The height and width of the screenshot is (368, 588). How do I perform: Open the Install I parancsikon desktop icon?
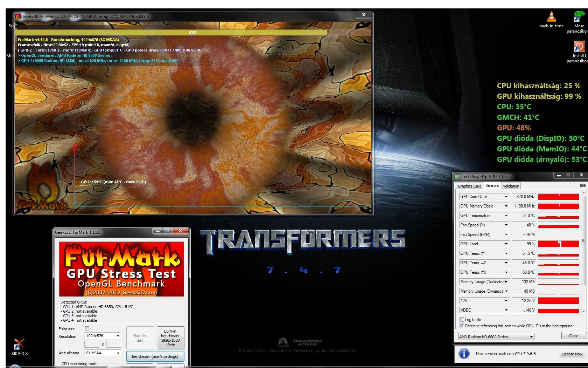pyautogui.click(x=579, y=52)
